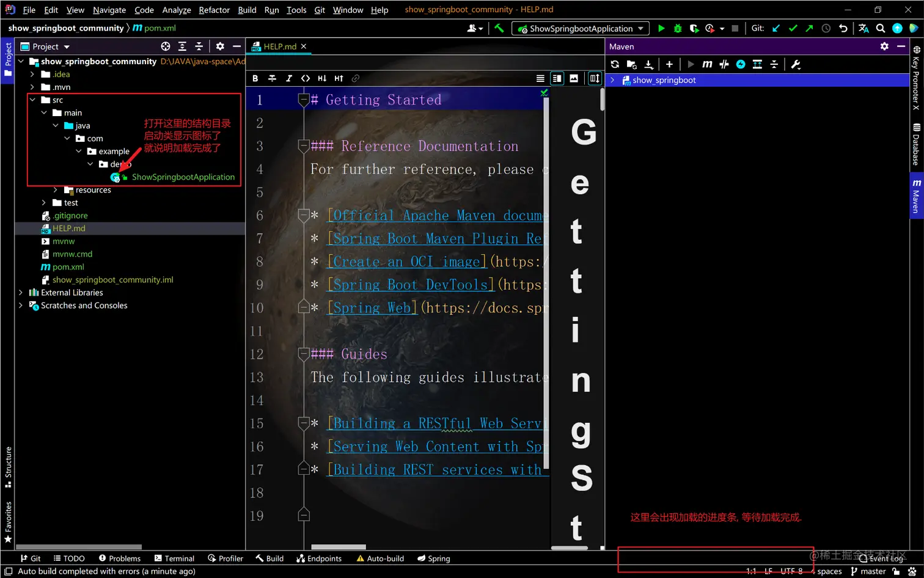Open the Maven panel gear options

click(884, 46)
